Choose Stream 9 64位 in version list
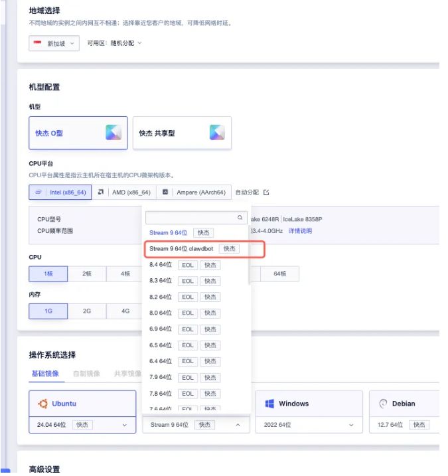 (196, 233)
